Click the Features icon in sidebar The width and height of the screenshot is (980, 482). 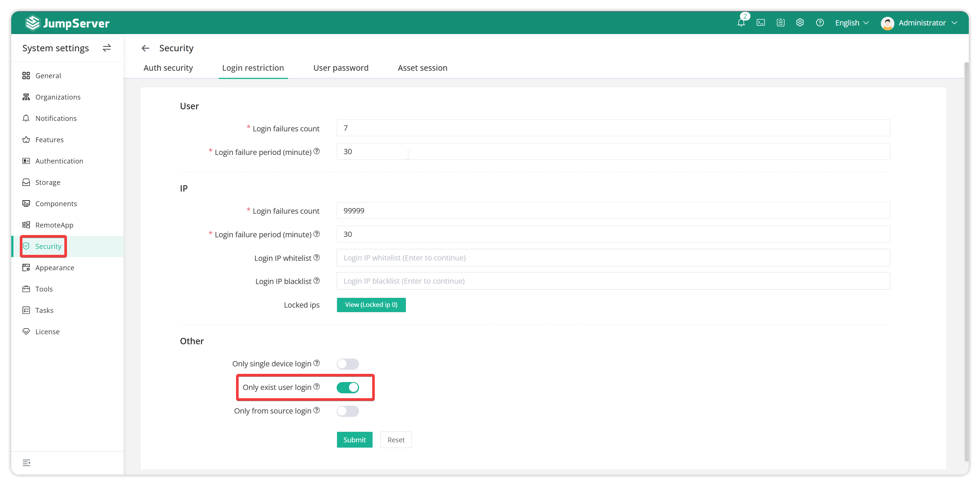pos(26,139)
